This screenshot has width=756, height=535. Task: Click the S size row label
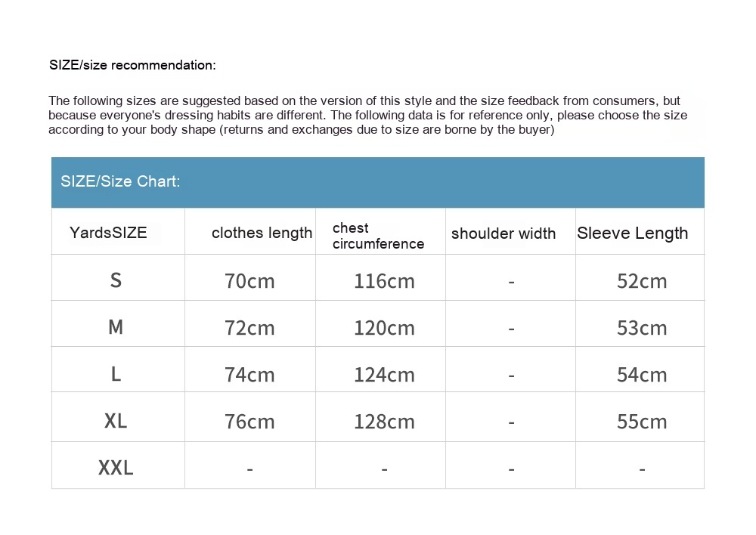[x=116, y=280]
